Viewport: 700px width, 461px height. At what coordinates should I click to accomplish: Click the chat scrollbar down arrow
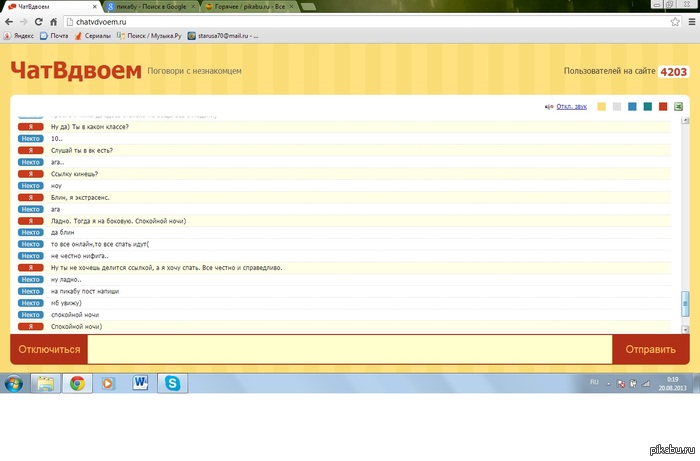tap(685, 330)
